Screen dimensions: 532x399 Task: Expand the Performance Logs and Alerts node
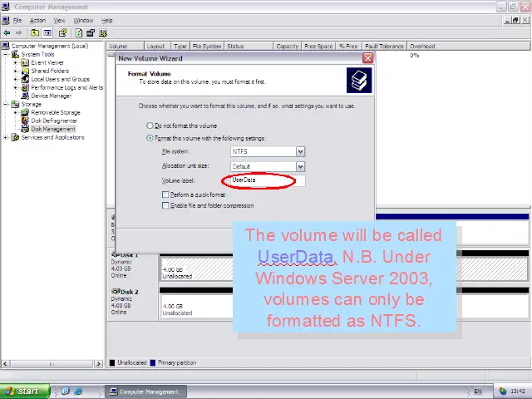point(15,87)
